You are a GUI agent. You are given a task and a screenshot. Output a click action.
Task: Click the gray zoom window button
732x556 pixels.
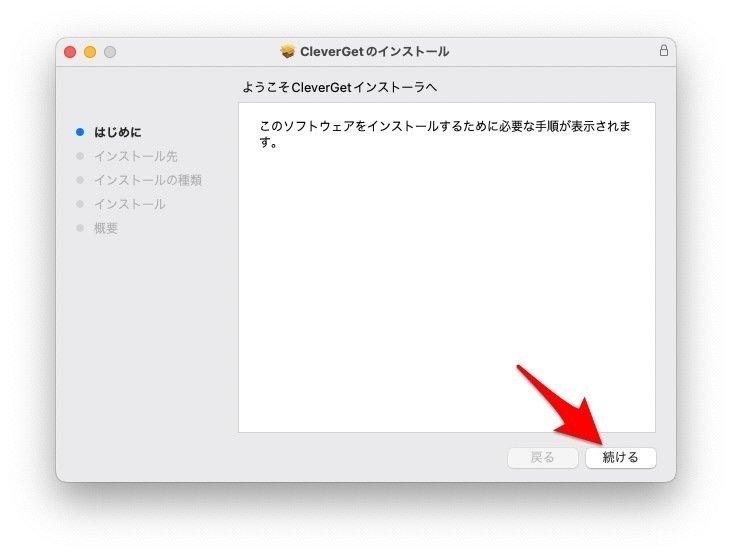[x=110, y=52]
